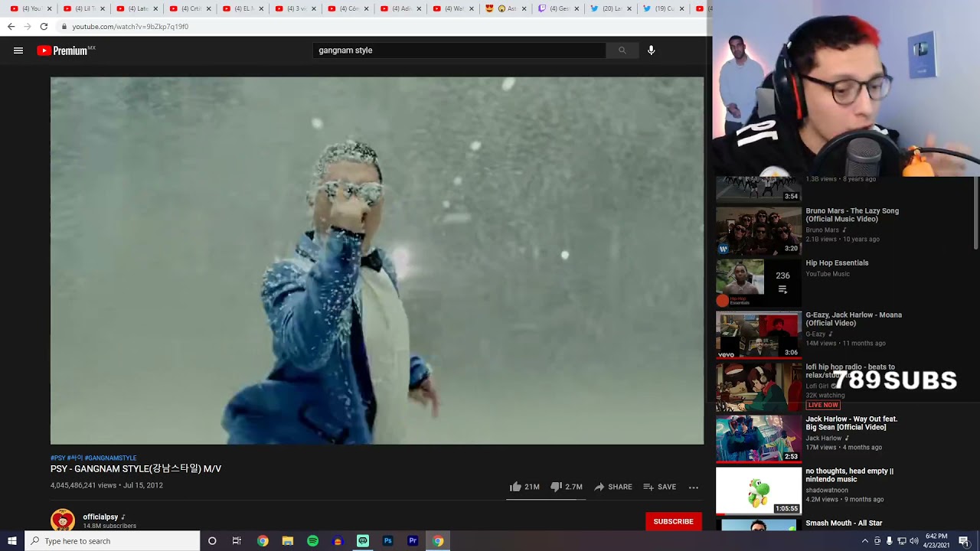Click the search magnifier button

(622, 51)
